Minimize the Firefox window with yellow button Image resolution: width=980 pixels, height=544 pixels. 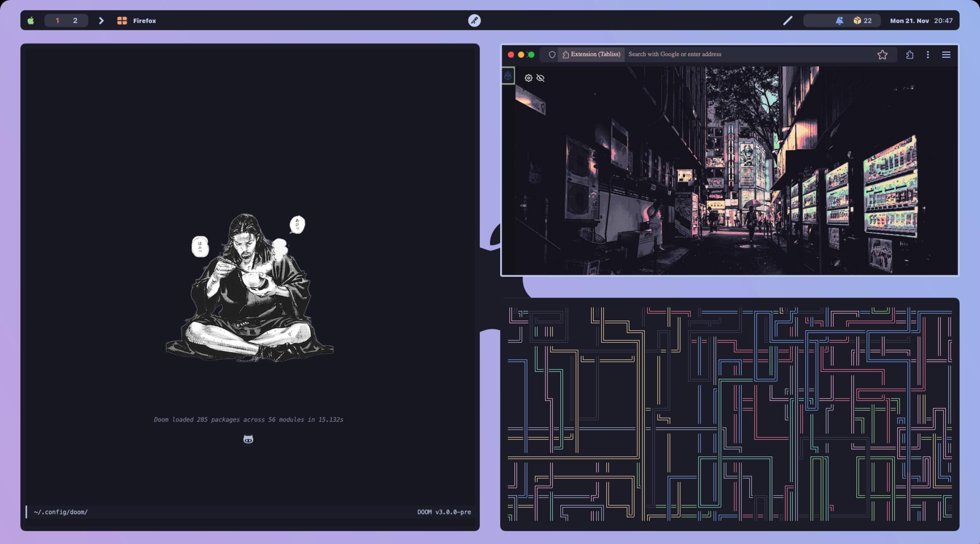(x=521, y=54)
